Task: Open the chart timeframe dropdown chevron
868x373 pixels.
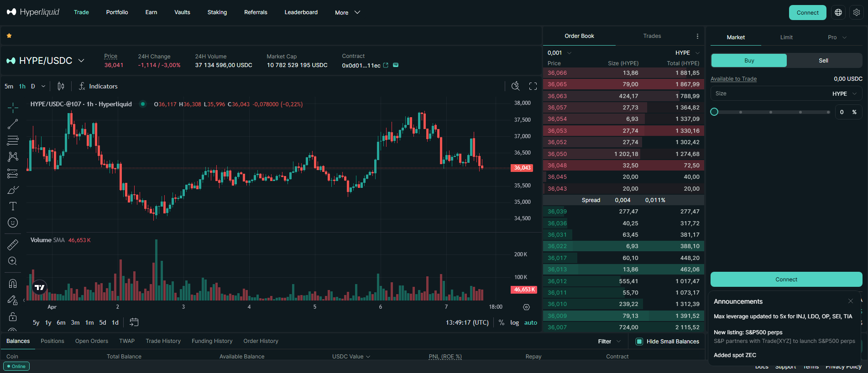Action: (x=43, y=86)
